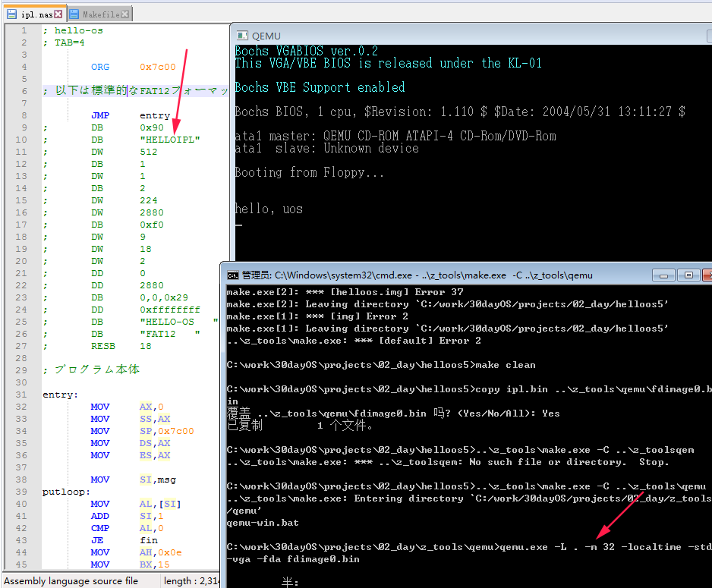Click 'Assembly language source file' in status bar
This screenshot has width=712, height=588.
[x=71, y=580]
